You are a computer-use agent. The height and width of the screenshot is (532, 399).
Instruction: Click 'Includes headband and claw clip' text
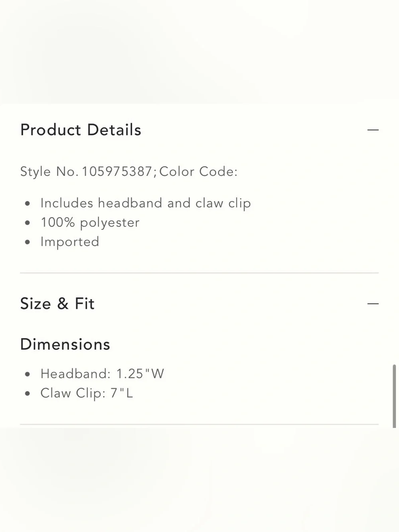coord(146,203)
